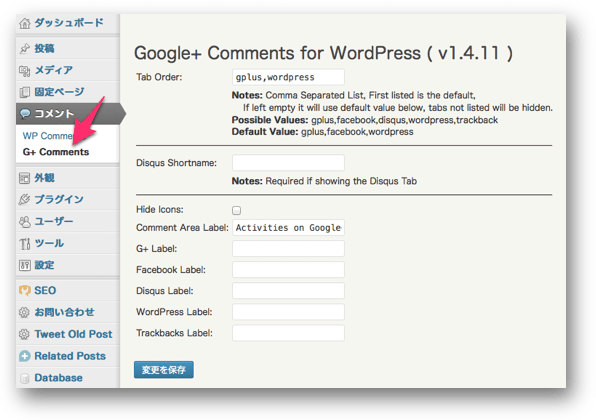Open ダッシュボード menu item
The width and height of the screenshot is (596, 420).
[x=68, y=23]
